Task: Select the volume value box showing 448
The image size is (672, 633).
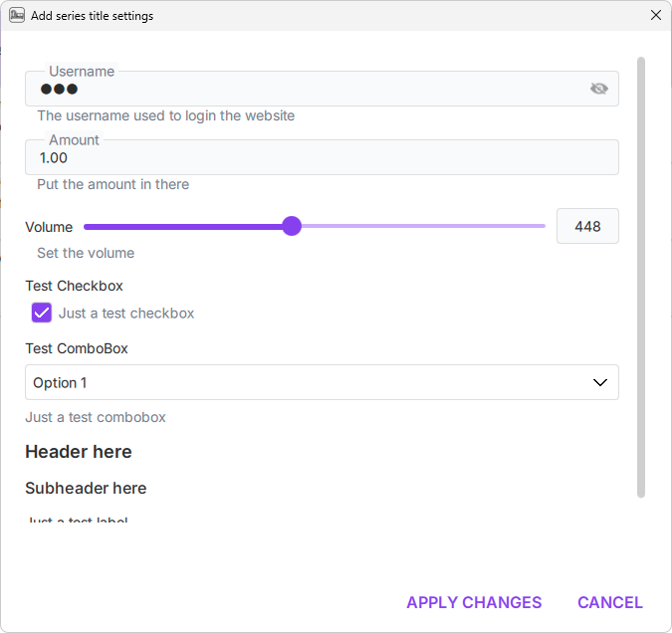Action: click(587, 226)
